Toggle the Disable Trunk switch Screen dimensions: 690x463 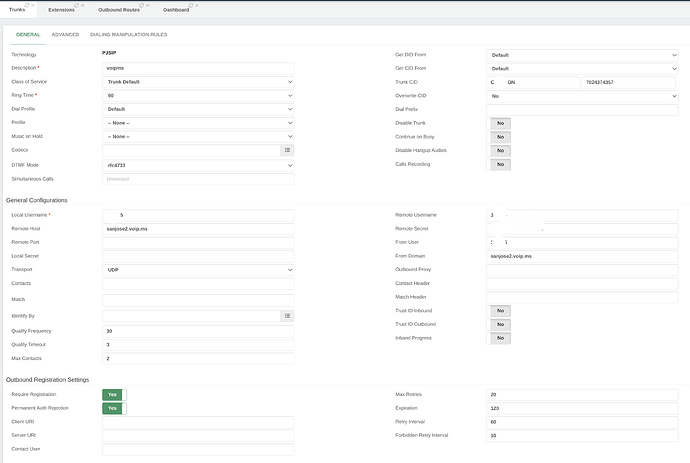499,123
